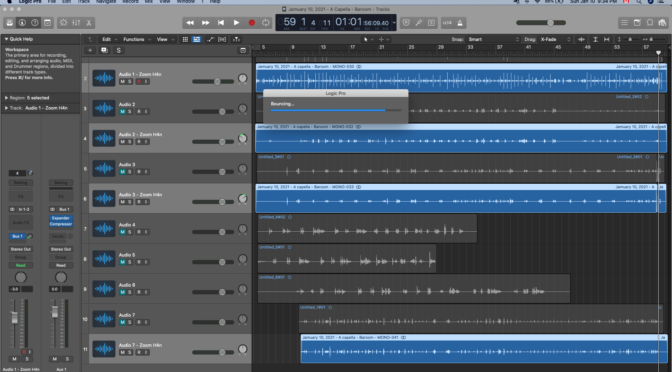The image size is (672, 372).
Task: Click the Audio 7 - Zoom H4n track icon
Action: coord(104,349)
